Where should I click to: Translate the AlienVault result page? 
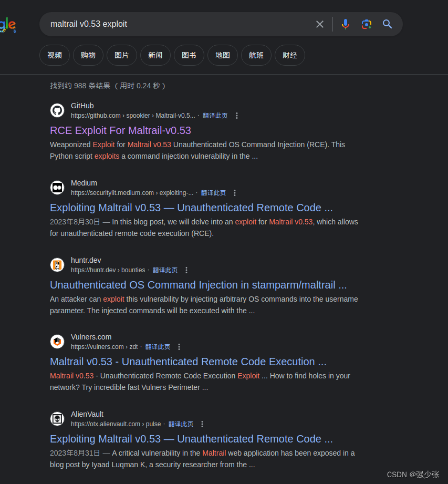click(181, 424)
